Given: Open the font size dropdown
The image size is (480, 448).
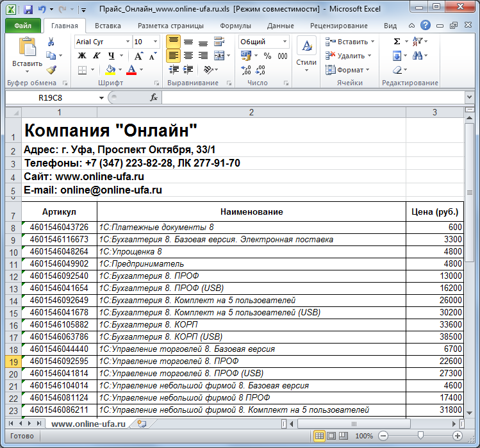Looking at the screenshot, I should click(156, 42).
